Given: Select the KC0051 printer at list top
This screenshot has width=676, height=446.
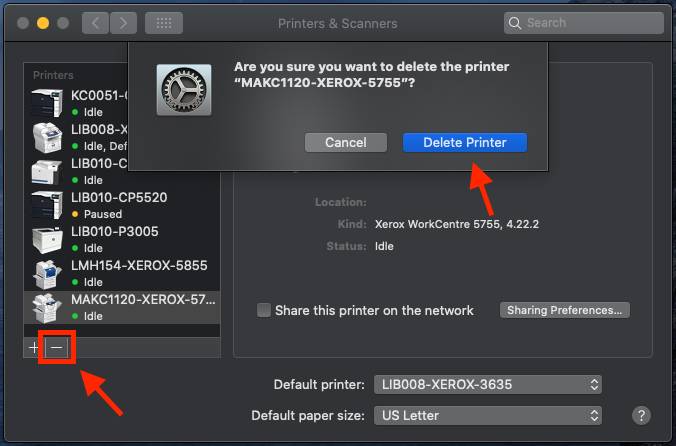Looking at the screenshot, I should coord(99,103).
